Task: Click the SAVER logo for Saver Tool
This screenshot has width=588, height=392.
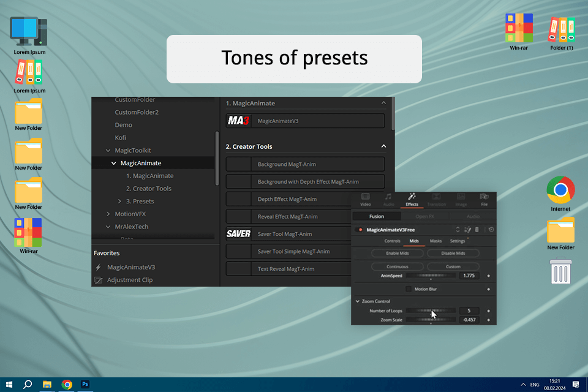Action: pos(238,233)
